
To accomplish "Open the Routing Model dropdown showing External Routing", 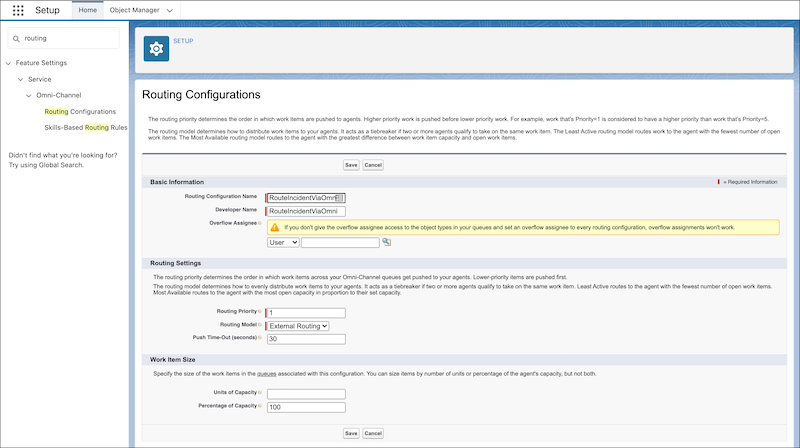I will (x=298, y=326).
